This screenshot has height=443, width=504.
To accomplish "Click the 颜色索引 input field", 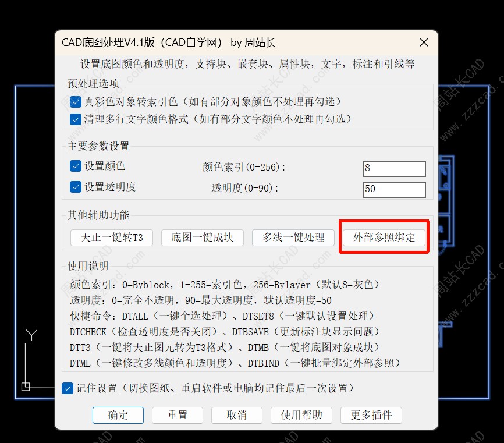I will tap(395, 169).
